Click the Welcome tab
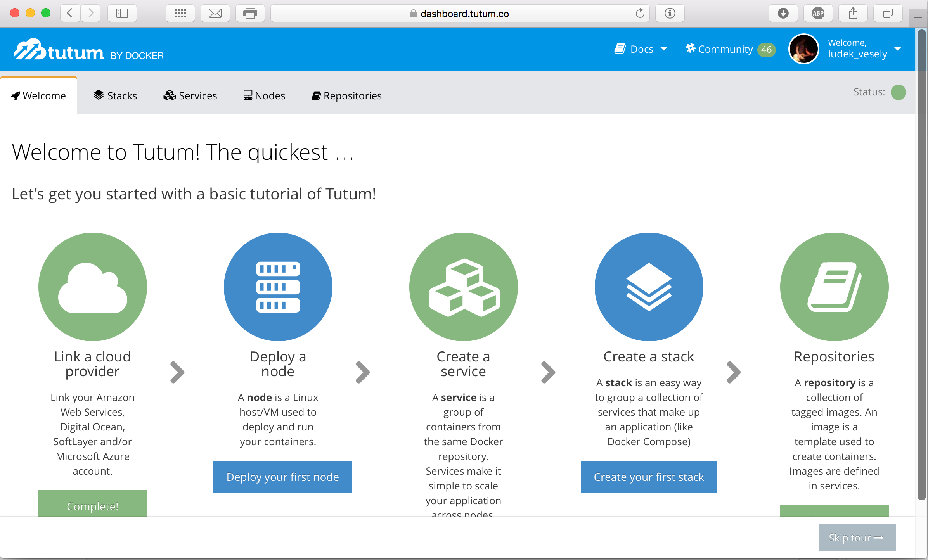 pyautogui.click(x=38, y=95)
